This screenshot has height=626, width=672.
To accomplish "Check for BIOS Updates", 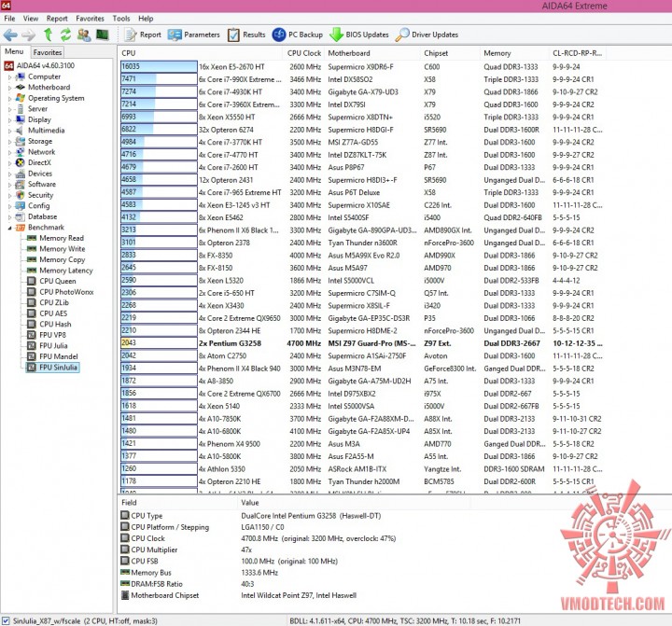I will click(359, 35).
